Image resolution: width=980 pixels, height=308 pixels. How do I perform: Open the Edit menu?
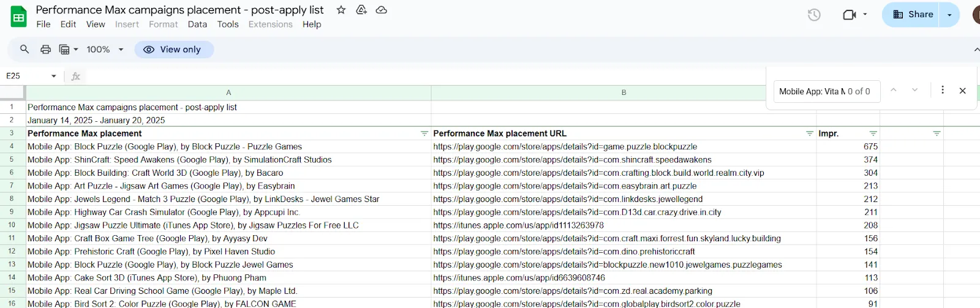68,24
